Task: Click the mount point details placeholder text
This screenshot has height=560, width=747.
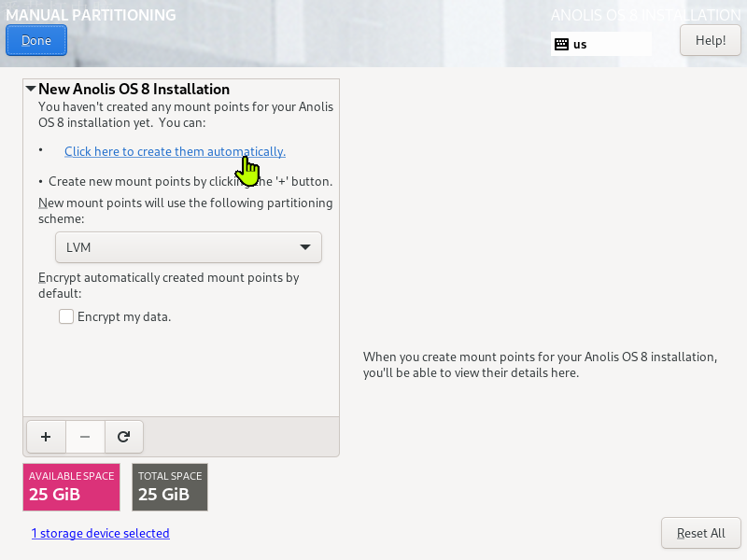Action: point(540,365)
